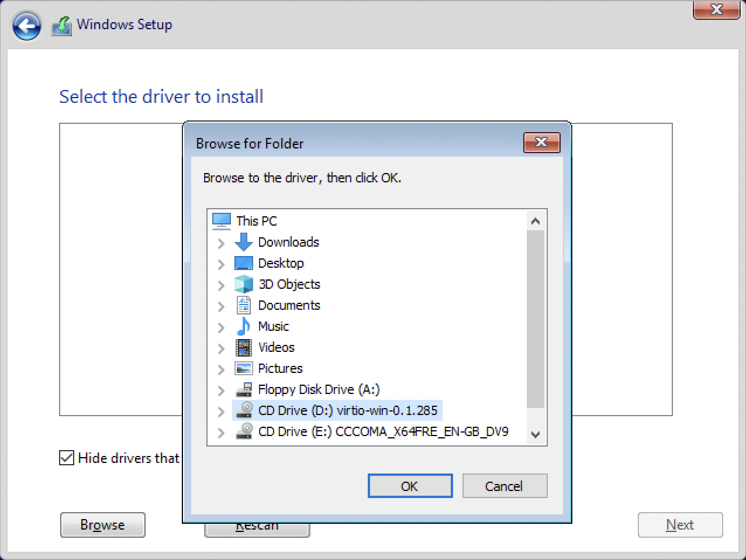The image size is (746, 560).
Task: Close the Browse for Folder dialog
Action: pyautogui.click(x=541, y=142)
